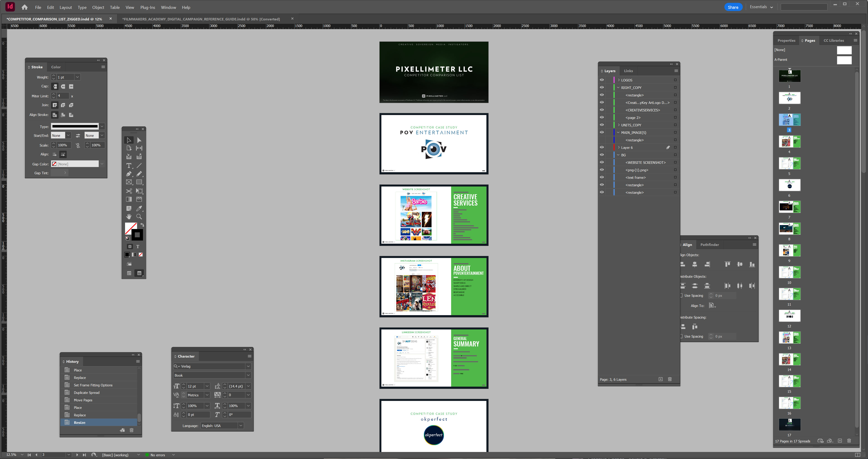This screenshot has height=459, width=868.
Task: Select Duplicate Spread history state
Action: pyautogui.click(x=99, y=393)
